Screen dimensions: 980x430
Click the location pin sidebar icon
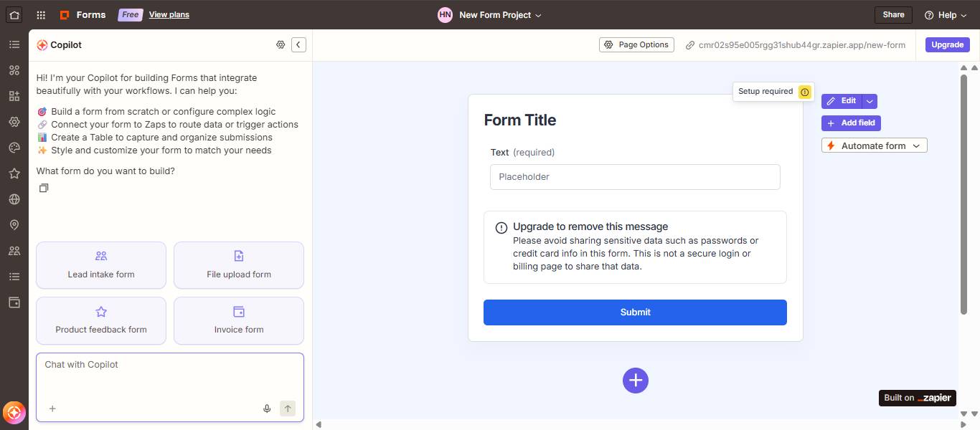click(x=14, y=225)
